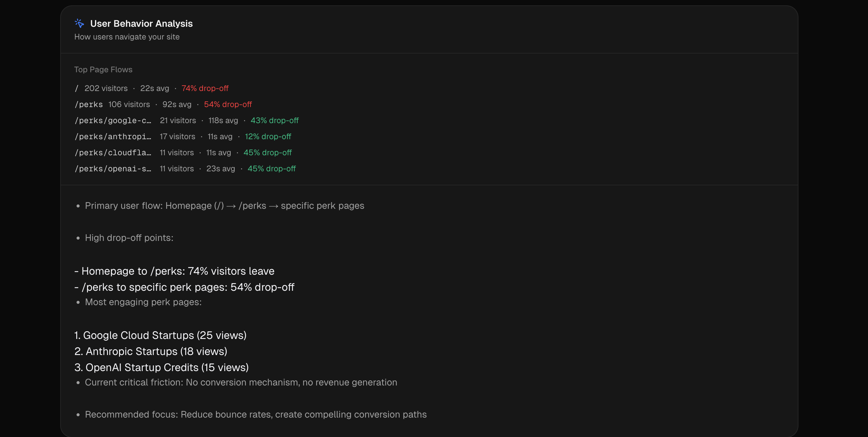This screenshot has width=868, height=437.
Task: Click the Top Page Flows section label
Action: [x=103, y=70]
